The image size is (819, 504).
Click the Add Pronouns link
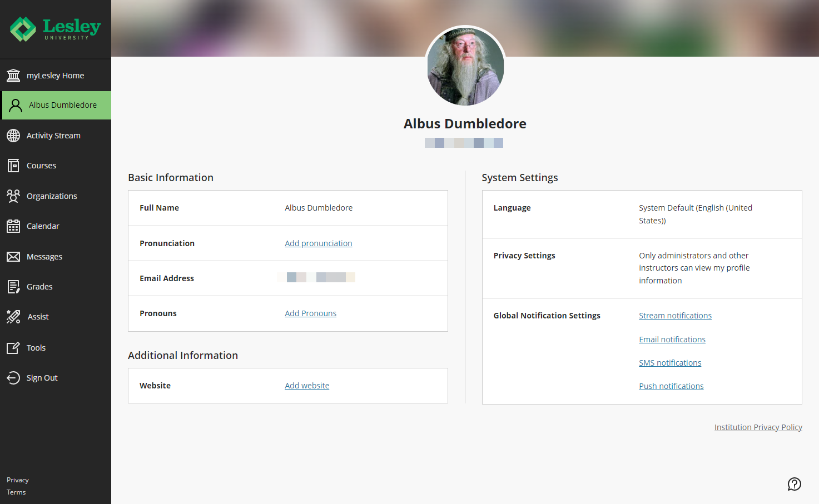(311, 313)
